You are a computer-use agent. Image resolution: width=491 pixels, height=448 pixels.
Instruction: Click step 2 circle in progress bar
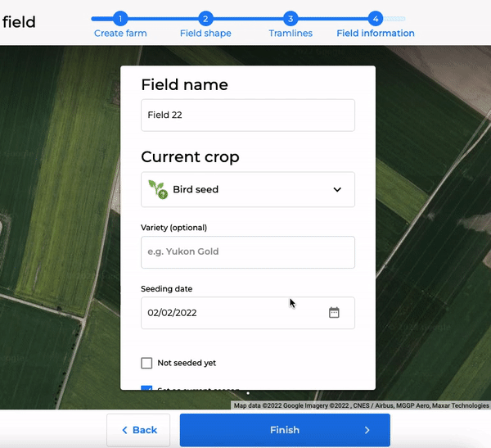tap(205, 19)
